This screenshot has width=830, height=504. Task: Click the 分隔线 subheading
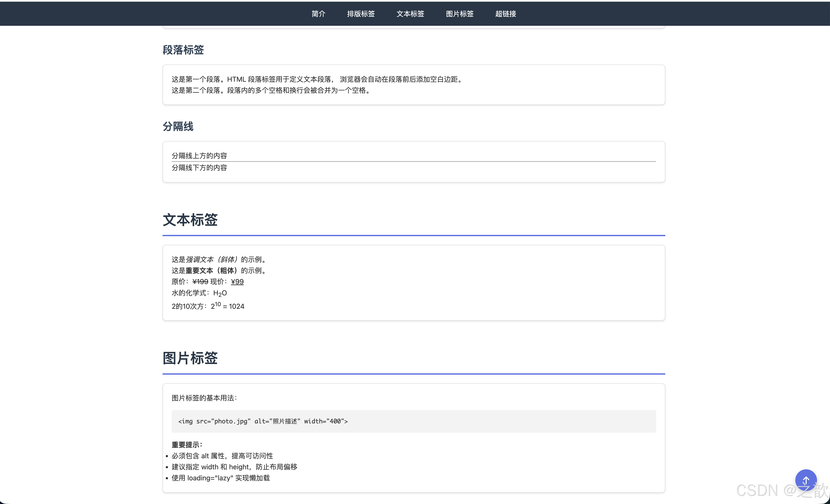[178, 126]
